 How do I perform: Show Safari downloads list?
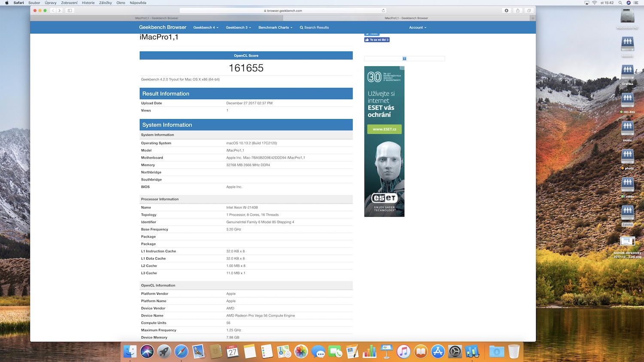click(x=507, y=10)
